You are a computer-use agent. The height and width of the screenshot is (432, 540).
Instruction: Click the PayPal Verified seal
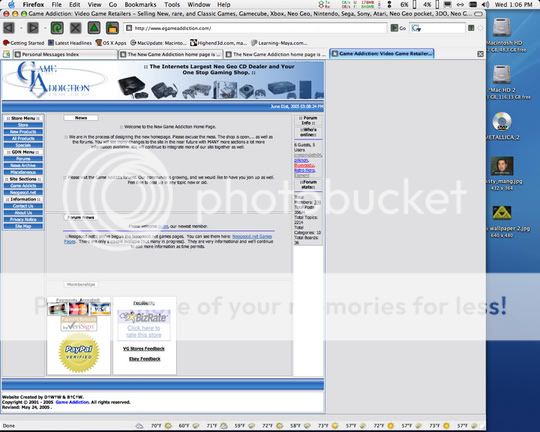(x=79, y=353)
